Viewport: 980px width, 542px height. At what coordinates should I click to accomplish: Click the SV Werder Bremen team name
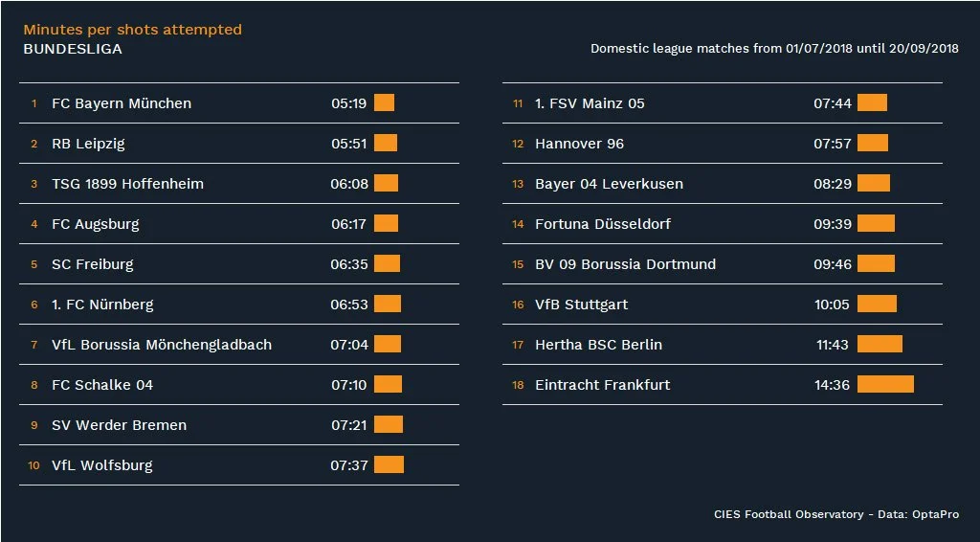click(x=119, y=425)
